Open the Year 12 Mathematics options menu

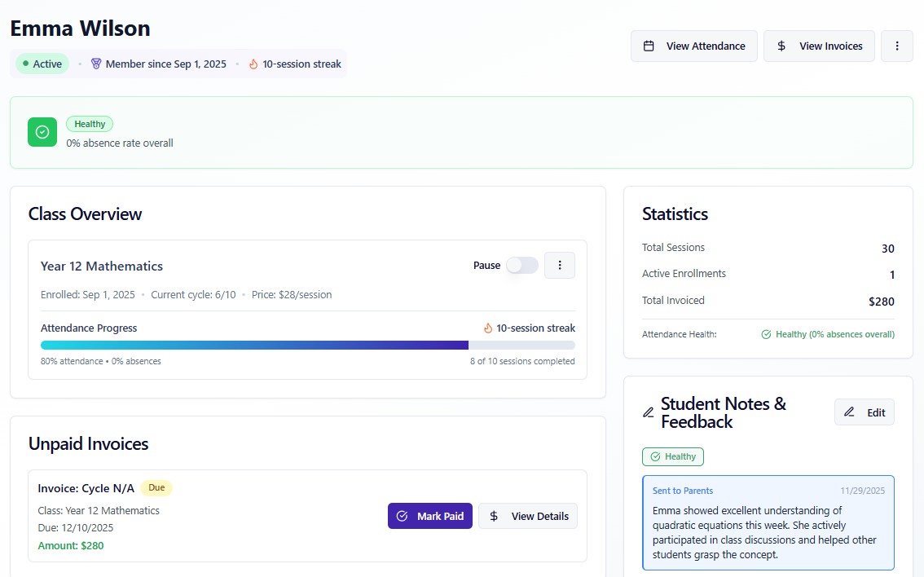point(560,265)
